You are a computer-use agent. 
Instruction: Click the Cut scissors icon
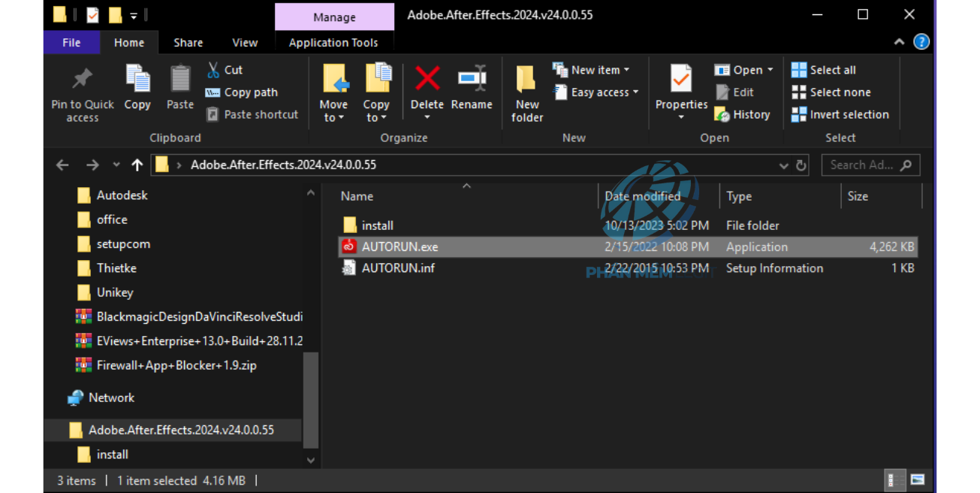214,70
